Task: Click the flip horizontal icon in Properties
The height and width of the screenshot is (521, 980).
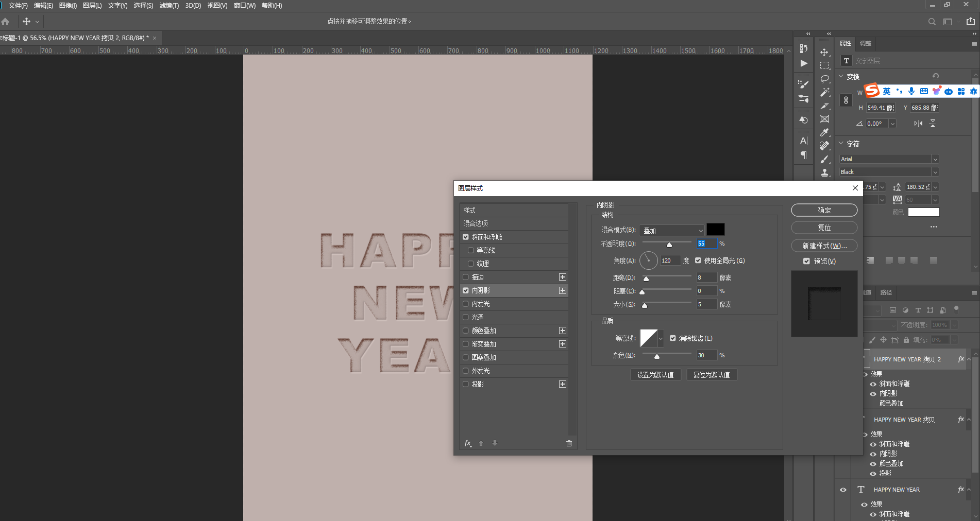Action: pyautogui.click(x=918, y=124)
